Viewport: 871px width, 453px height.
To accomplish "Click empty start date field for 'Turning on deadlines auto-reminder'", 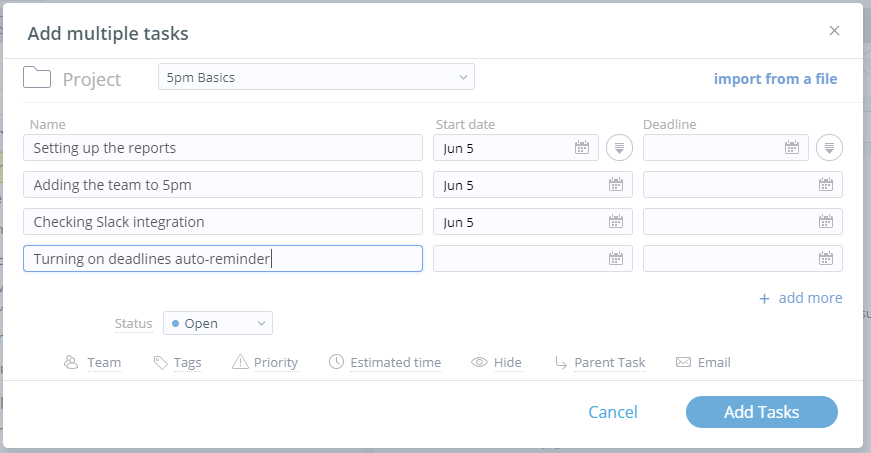I will [x=533, y=259].
